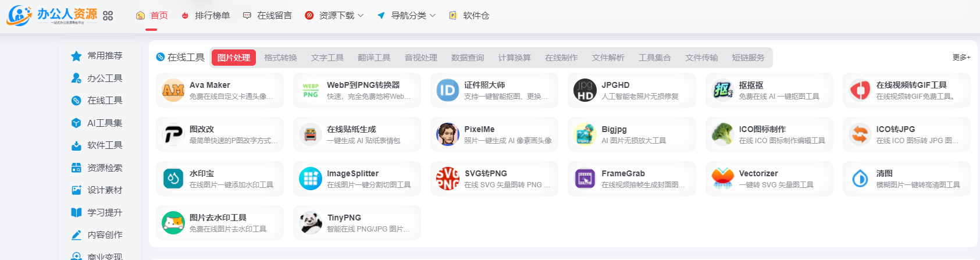Switch to the 文件解析 tab
980x260 pixels.
pos(608,58)
